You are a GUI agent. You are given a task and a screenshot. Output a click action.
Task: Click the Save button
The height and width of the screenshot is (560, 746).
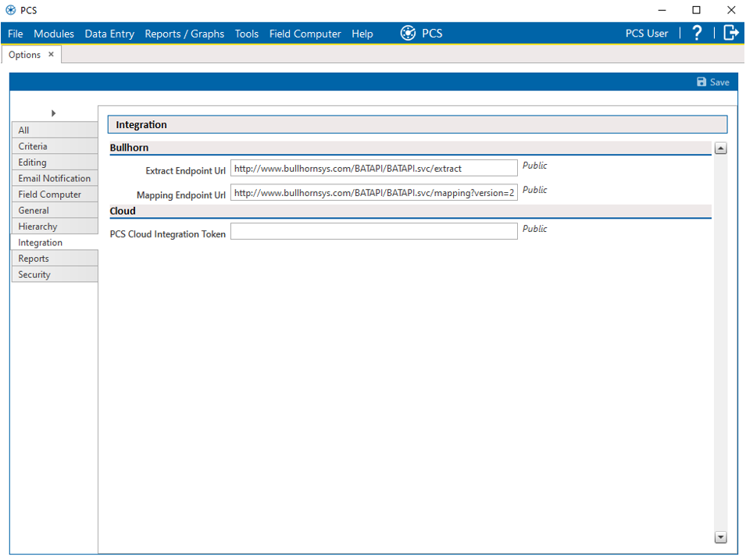tap(712, 82)
